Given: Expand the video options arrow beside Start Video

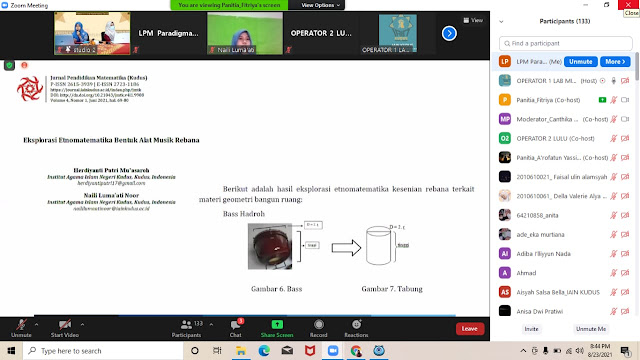Looking at the screenshot, I should pyautogui.click(x=82, y=324).
